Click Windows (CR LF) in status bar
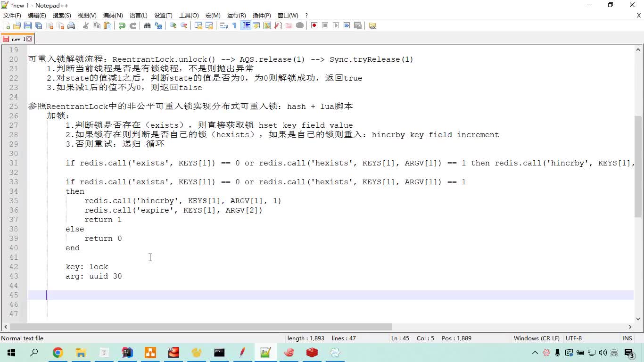This screenshot has width=644, height=362. coord(537,338)
